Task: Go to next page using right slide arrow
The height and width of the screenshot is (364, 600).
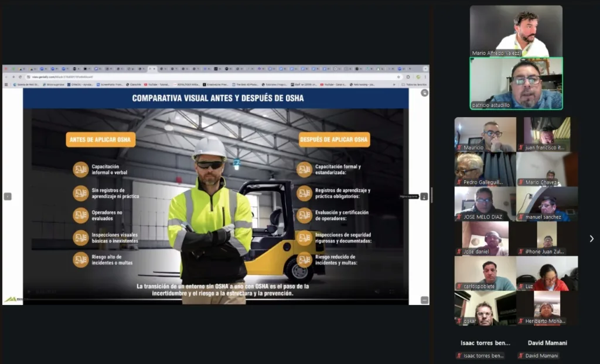Action: (x=424, y=197)
